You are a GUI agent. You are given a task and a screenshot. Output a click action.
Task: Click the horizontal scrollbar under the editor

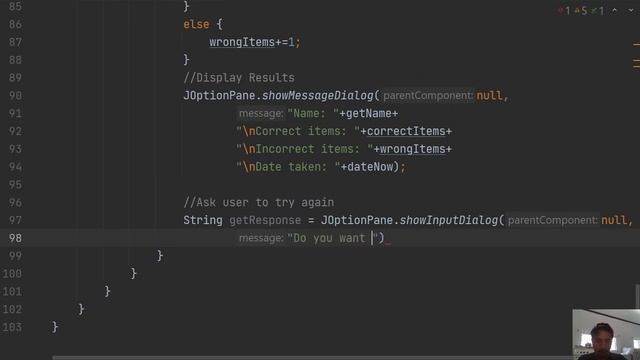[x=312, y=358]
